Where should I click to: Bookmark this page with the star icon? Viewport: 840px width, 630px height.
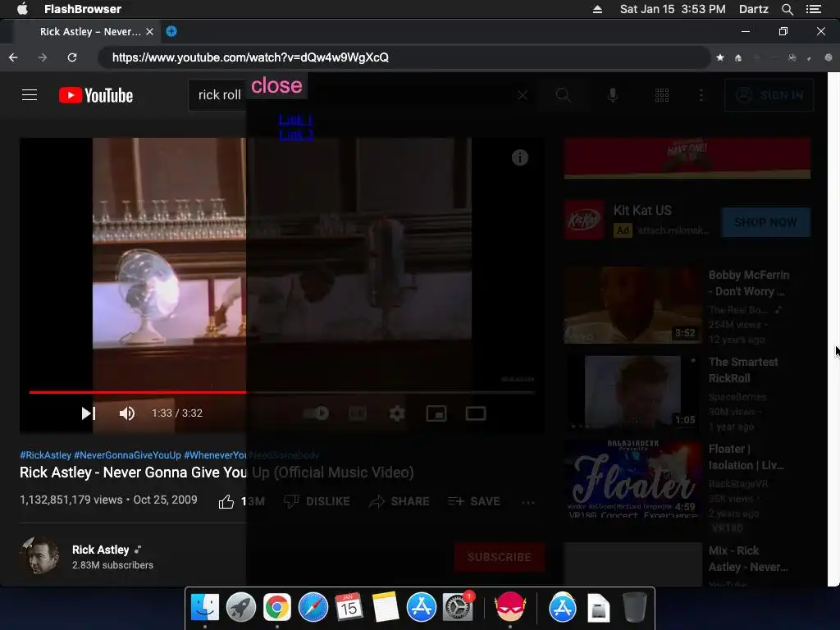click(720, 57)
